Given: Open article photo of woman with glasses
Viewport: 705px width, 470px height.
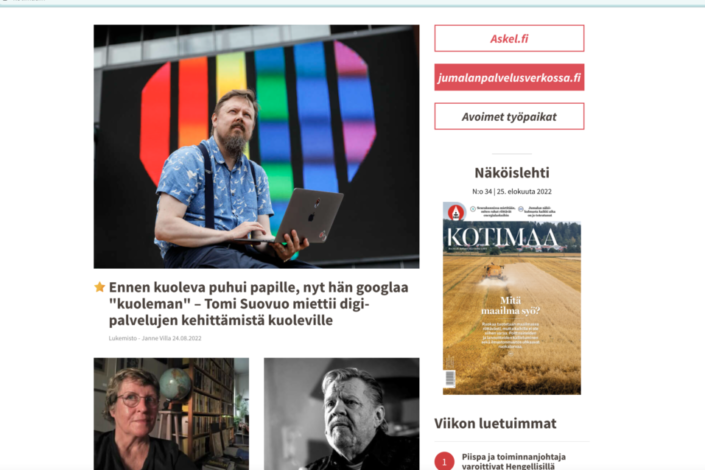Looking at the screenshot, I should point(171,414).
